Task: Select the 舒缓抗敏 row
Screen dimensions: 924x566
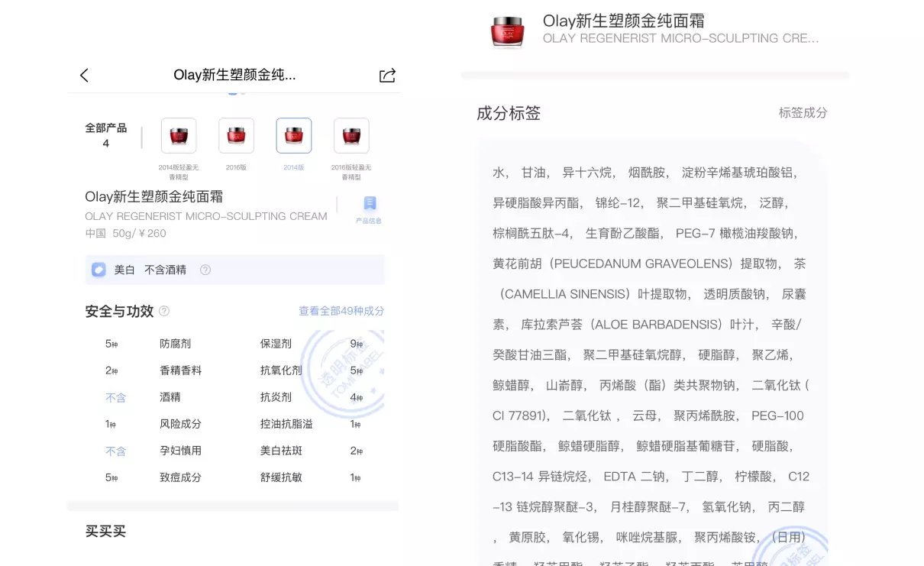Action: (312, 477)
